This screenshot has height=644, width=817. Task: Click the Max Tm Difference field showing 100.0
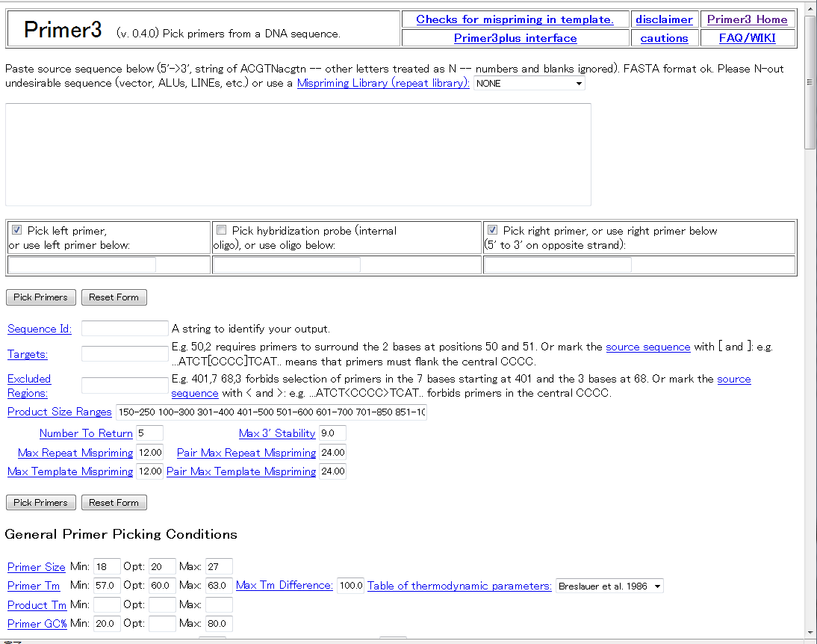[351, 586]
